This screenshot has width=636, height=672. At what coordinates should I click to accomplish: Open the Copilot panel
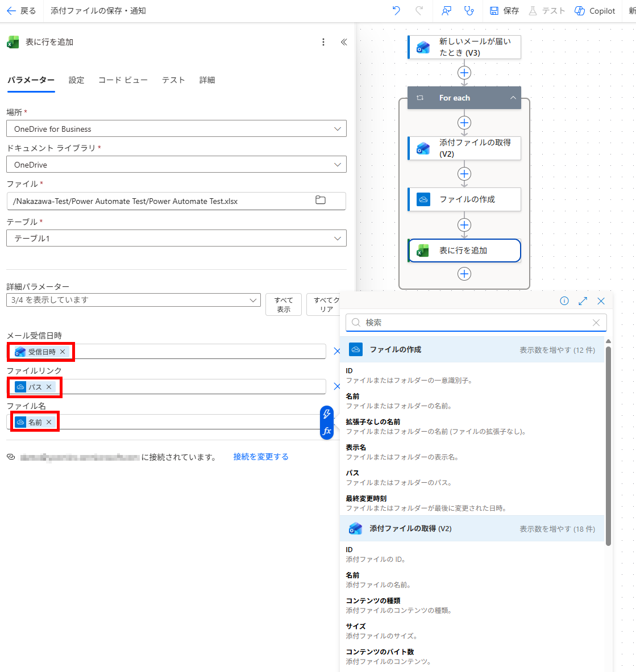click(595, 11)
